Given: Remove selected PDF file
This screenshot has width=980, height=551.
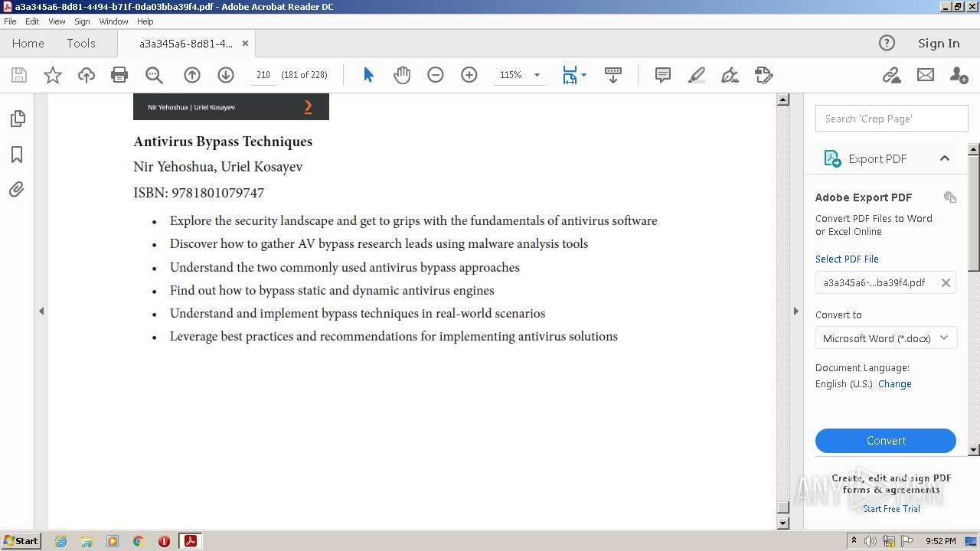Looking at the screenshot, I should coord(946,282).
